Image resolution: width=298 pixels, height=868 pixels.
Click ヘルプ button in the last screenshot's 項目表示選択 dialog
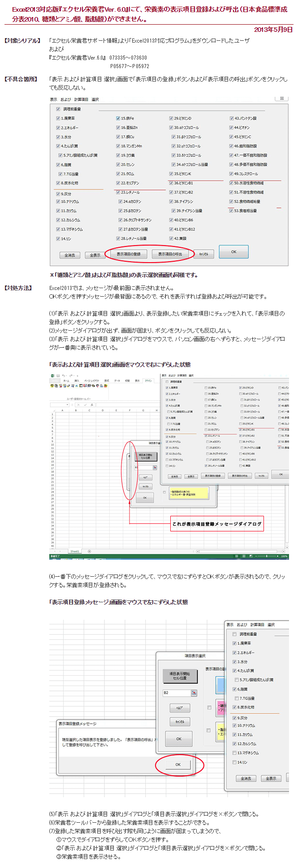click(180, 708)
